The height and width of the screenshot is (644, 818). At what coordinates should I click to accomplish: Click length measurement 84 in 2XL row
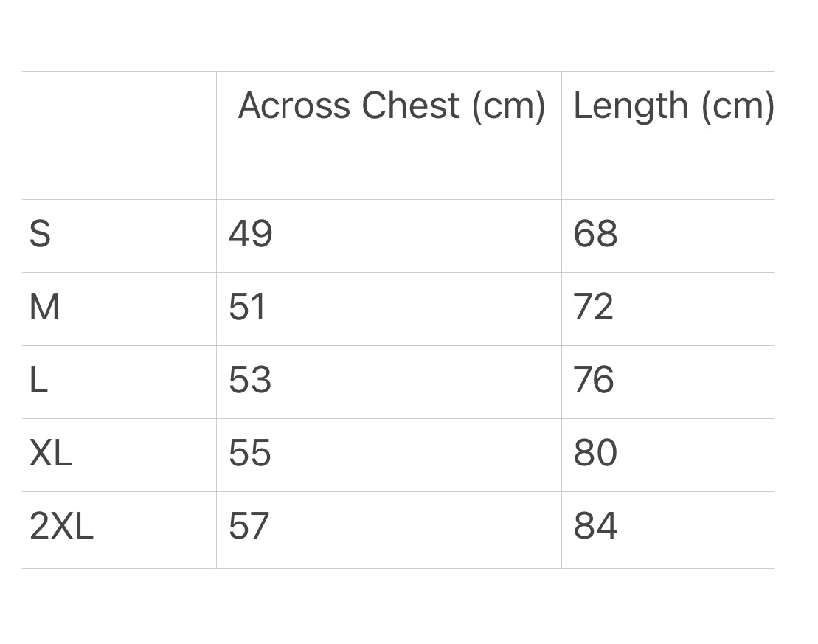pos(595,527)
